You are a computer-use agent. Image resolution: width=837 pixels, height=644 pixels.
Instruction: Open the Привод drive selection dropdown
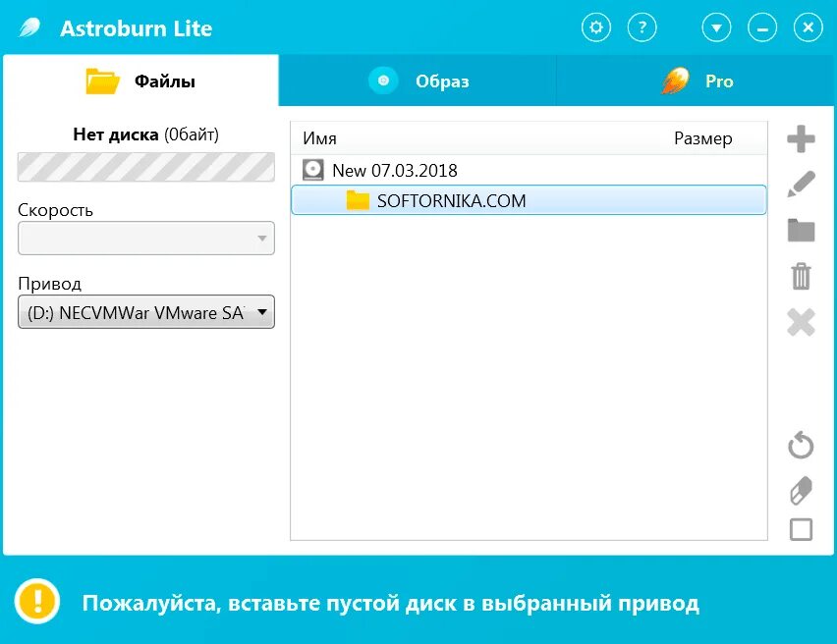[145, 311]
